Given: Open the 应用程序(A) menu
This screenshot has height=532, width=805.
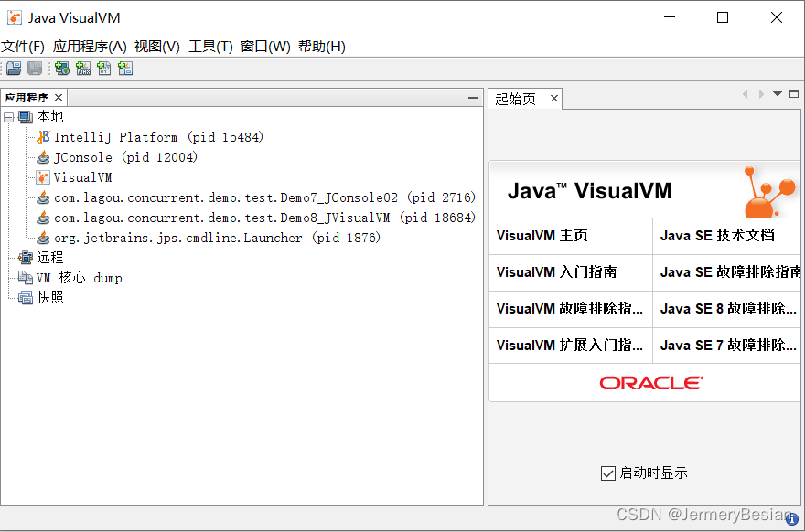Looking at the screenshot, I should pyautogui.click(x=90, y=47).
